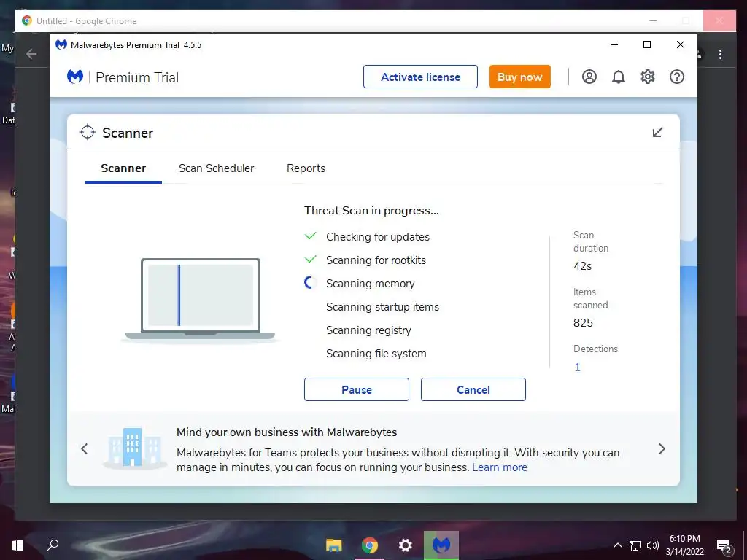Click Malwarebytes taskbar icon

[441, 545]
